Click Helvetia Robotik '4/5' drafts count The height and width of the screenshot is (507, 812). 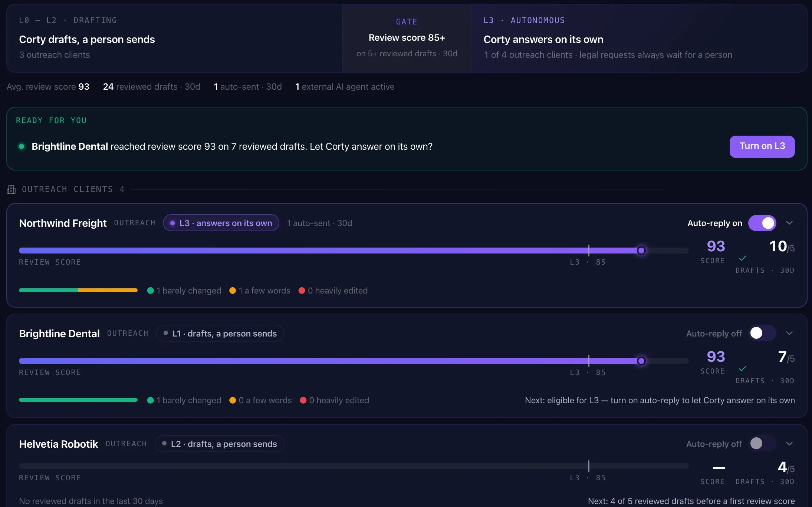pyautogui.click(x=786, y=467)
